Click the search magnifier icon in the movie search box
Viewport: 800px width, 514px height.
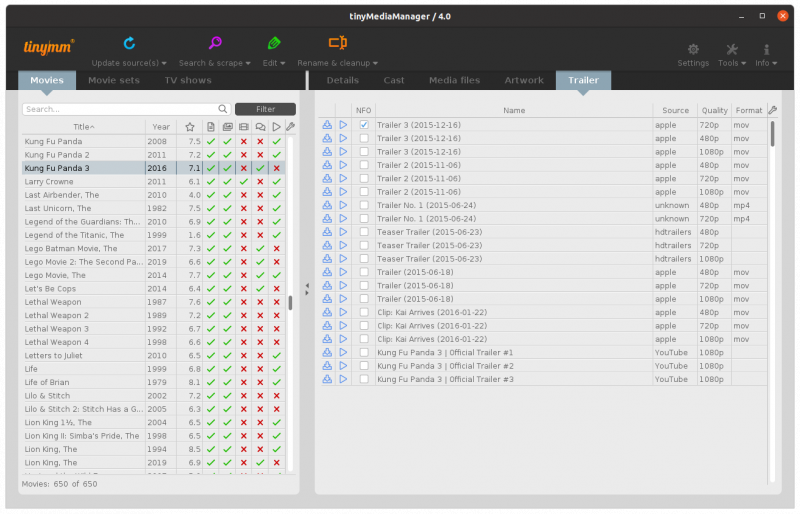(222, 109)
